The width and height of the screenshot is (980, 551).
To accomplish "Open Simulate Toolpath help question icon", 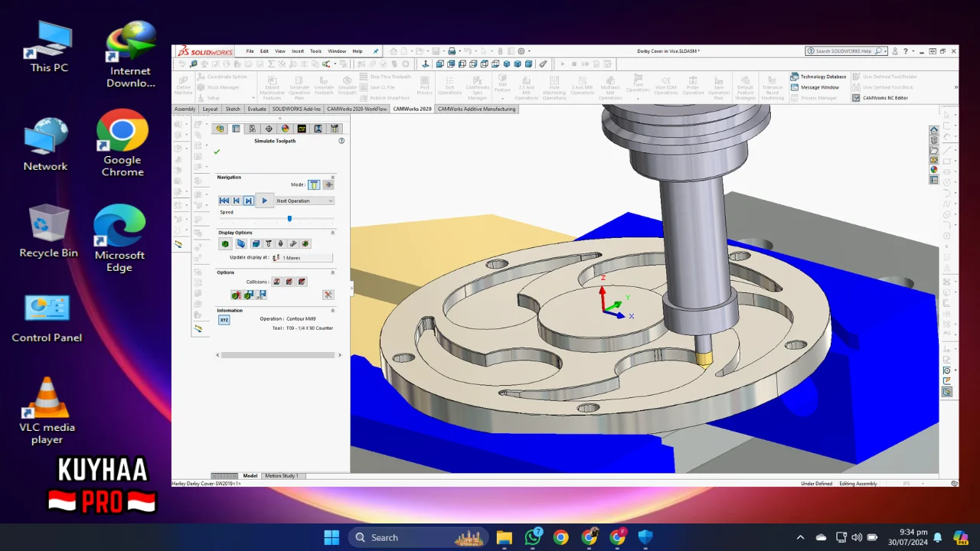I will click(x=341, y=141).
